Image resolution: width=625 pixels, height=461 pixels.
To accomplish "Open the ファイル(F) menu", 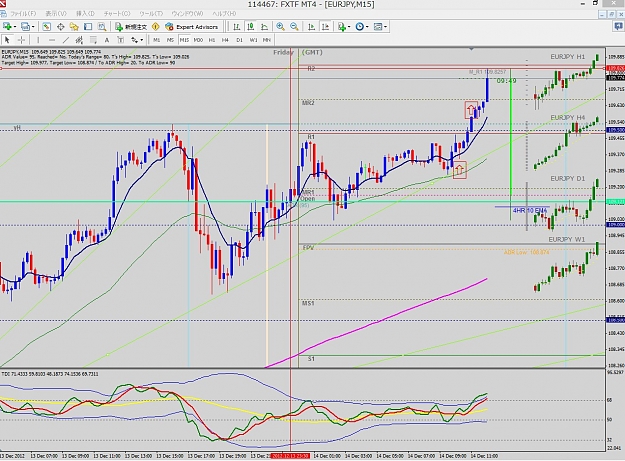I will click(23, 14).
